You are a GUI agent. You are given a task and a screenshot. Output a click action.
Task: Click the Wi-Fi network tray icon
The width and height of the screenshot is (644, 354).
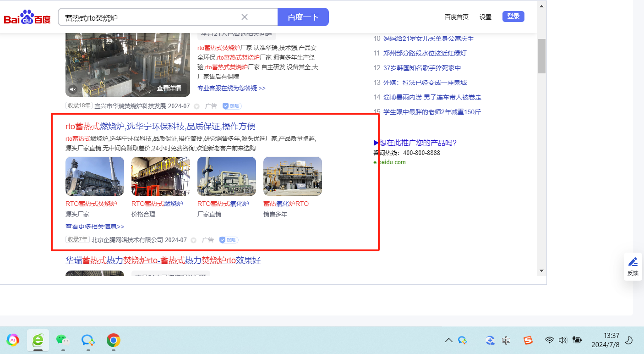(550, 340)
